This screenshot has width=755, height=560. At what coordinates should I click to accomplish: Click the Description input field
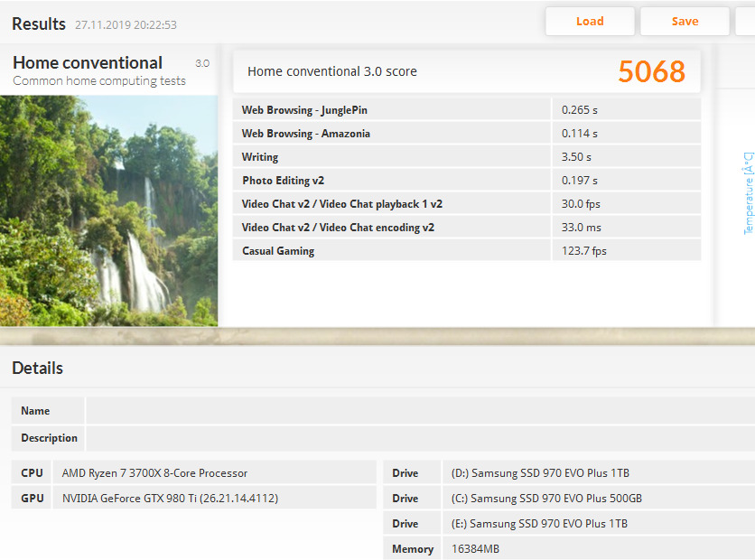[x=420, y=438]
